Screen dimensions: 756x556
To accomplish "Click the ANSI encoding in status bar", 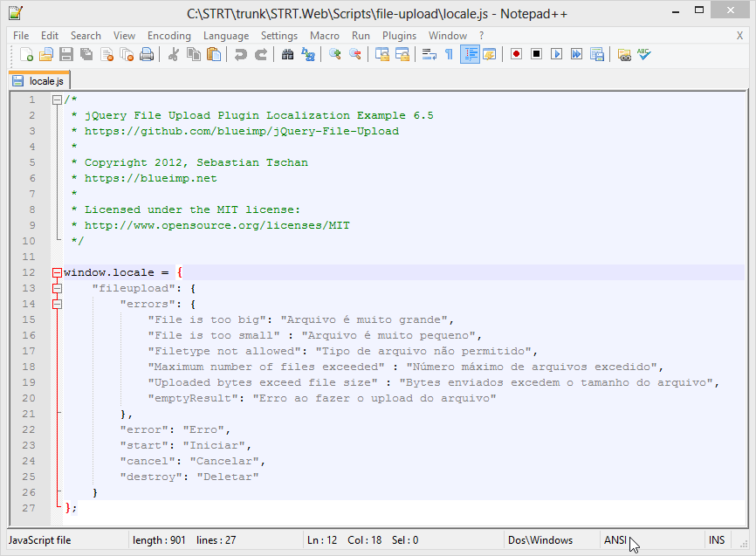I will coord(615,540).
